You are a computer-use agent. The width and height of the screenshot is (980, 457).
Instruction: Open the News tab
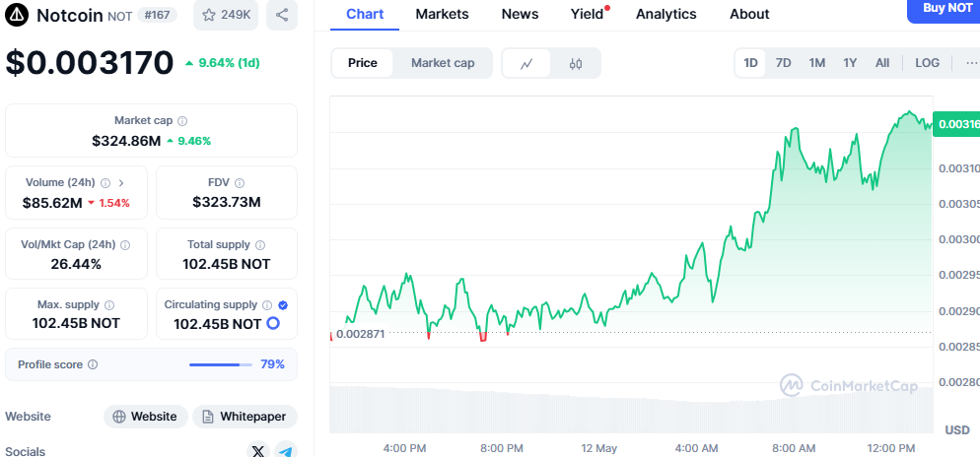tap(520, 14)
